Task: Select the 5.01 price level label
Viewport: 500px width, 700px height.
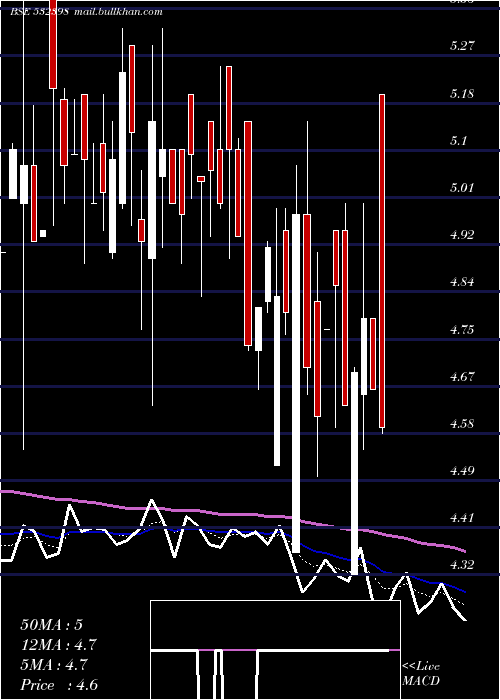Action: point(462,188)
